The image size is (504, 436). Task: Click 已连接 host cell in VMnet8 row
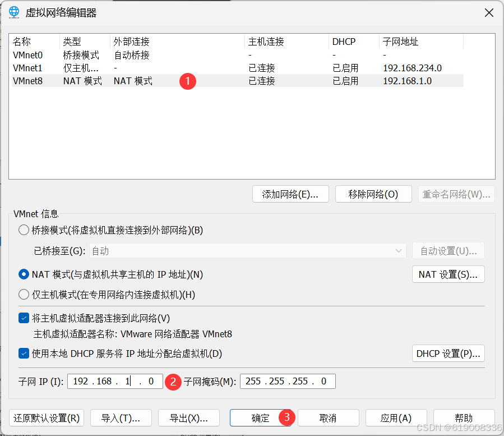coord(262,81)
